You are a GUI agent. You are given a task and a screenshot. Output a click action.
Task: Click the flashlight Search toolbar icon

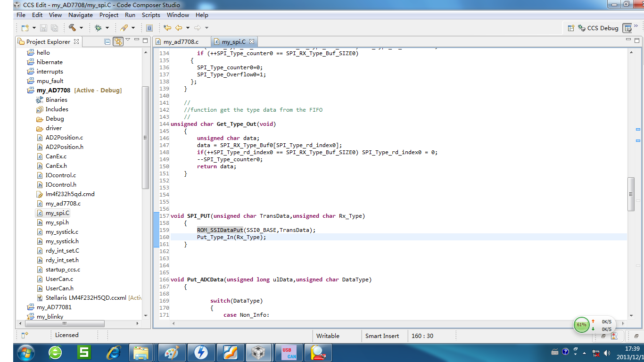[x=124, y=28]
